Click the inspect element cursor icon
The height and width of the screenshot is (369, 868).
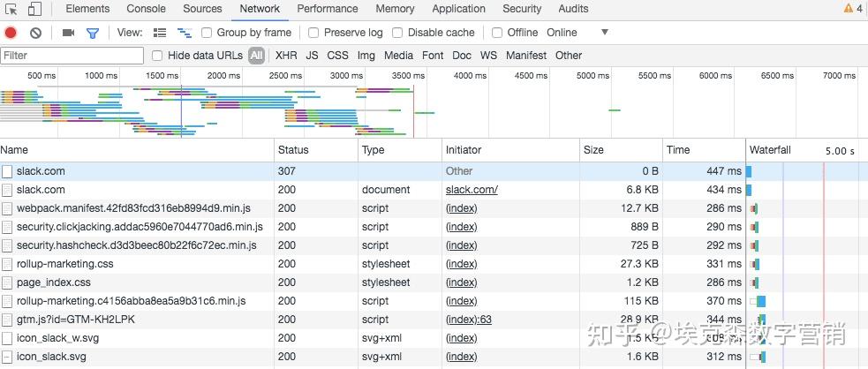(x=11, y=9)
